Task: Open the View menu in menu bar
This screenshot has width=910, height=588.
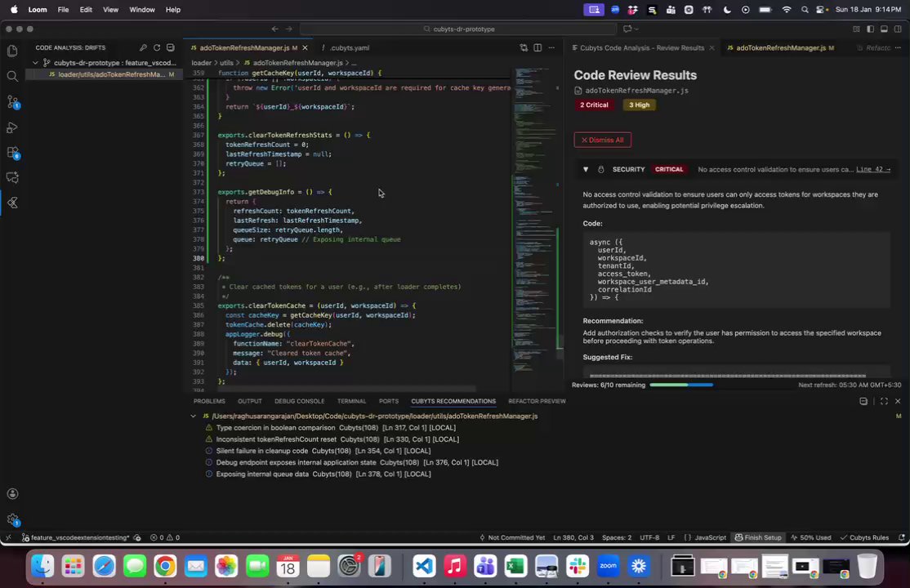Action: click(x=110, y=10)
